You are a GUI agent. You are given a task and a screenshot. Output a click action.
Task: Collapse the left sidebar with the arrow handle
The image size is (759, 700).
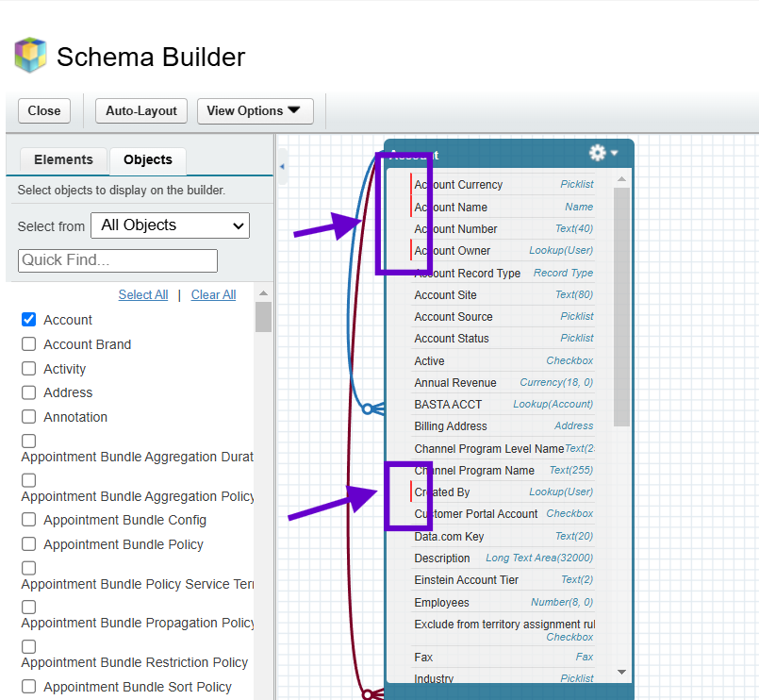(282, 167)
